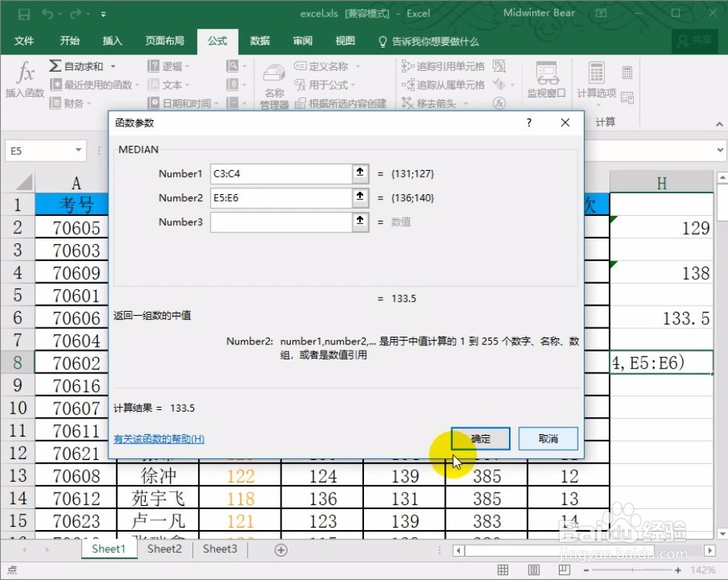Click Trace Dependents

coord(443,85)
